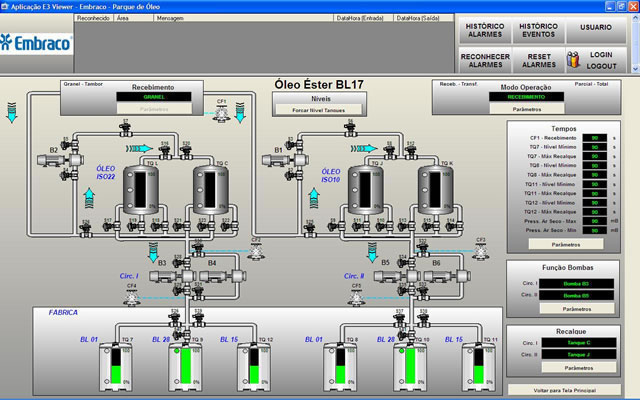Sort by DataHora (Saída) column
Image resolution: width=640 pixels, height=400 pixels.
[x=423, y=18]
